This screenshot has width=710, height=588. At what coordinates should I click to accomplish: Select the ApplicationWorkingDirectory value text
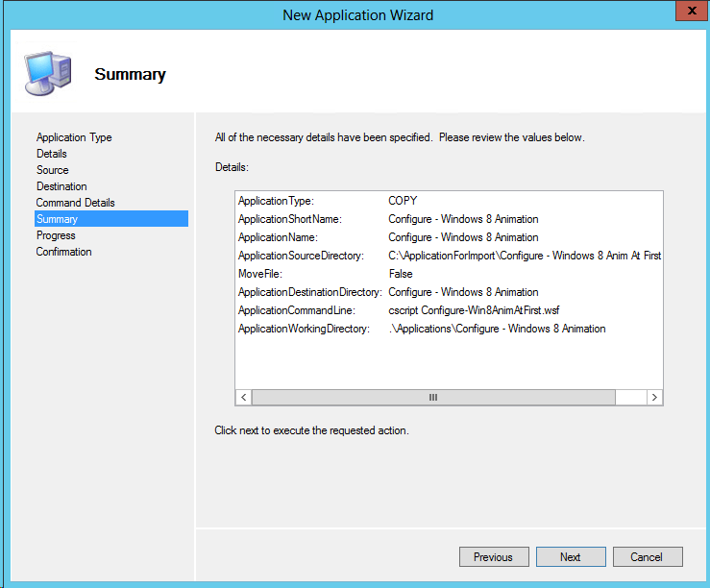pos(497,329)
